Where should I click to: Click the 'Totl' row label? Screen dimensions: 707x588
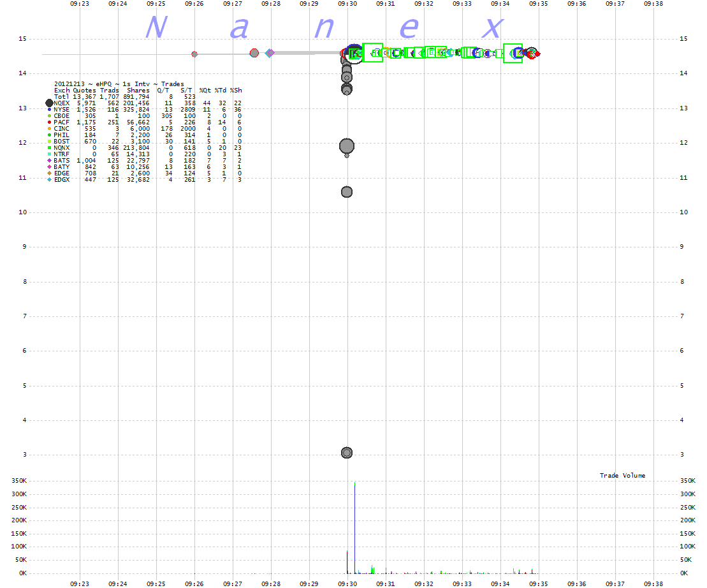point(62,96)
